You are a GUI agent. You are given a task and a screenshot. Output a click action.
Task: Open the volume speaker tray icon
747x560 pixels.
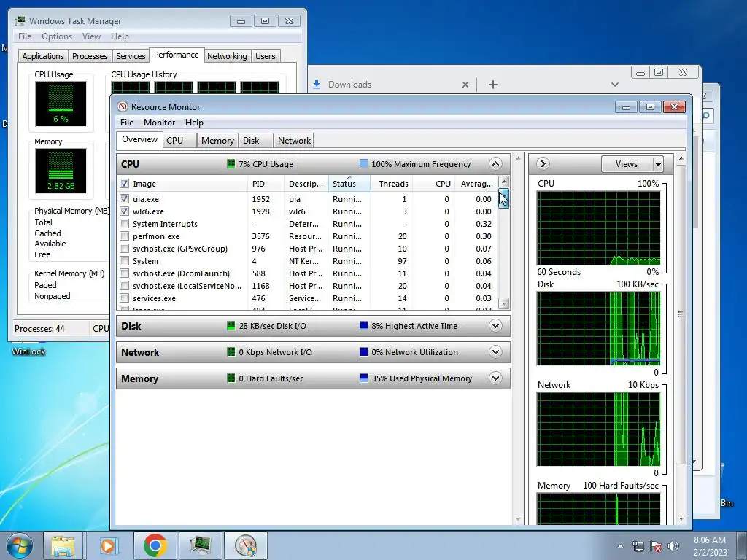tap(673, 546)
